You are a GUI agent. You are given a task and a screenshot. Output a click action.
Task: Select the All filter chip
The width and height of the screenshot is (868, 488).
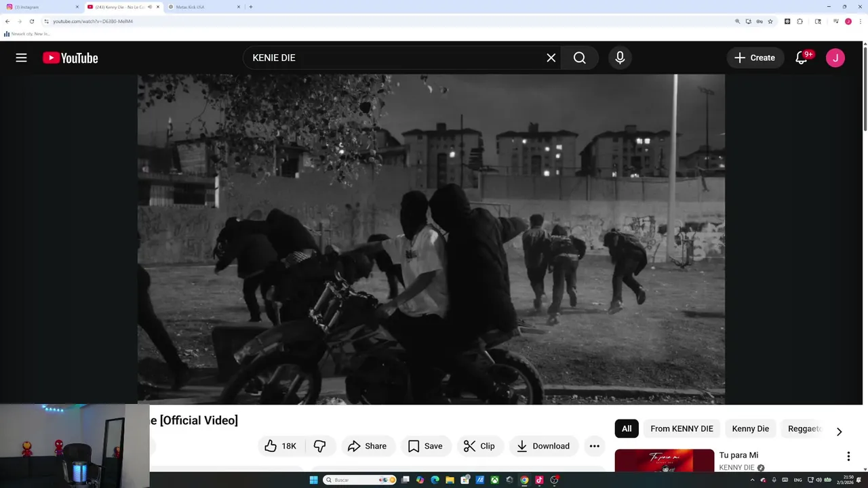tap(627, 428)
